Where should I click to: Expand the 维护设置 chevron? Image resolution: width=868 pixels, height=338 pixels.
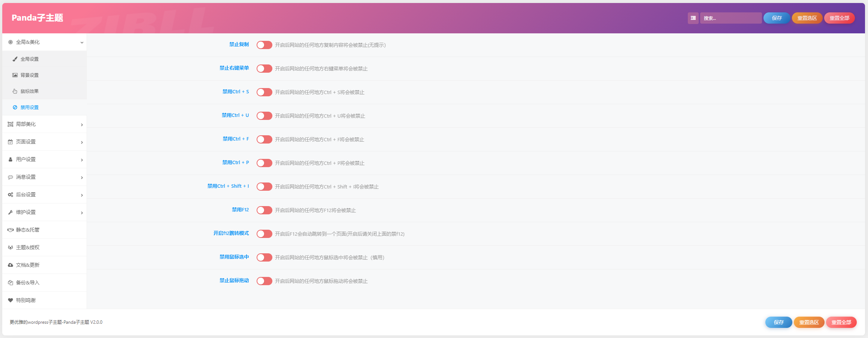82,213
